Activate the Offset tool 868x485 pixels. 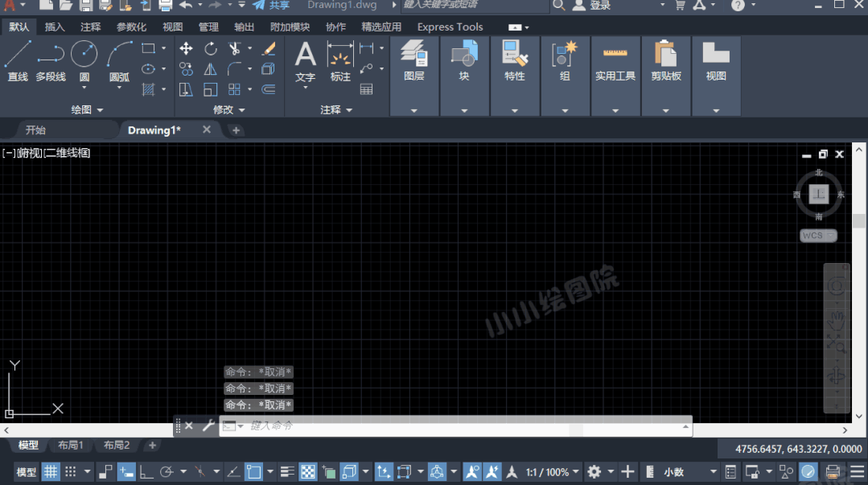pos(269,89)
